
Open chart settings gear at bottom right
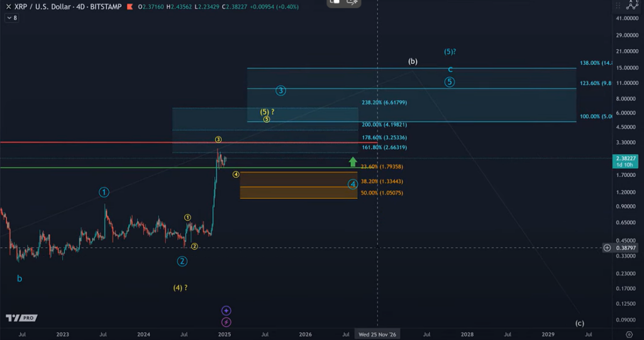pos(629,334)
